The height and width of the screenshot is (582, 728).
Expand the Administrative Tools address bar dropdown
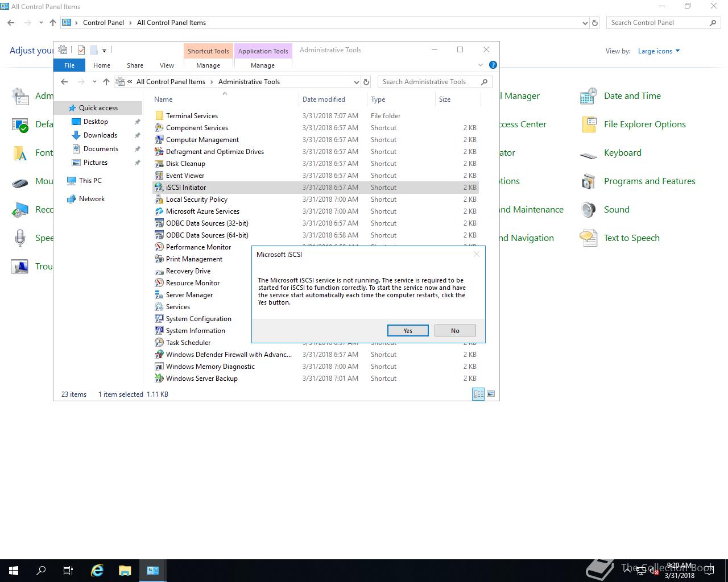click(357, 82)
